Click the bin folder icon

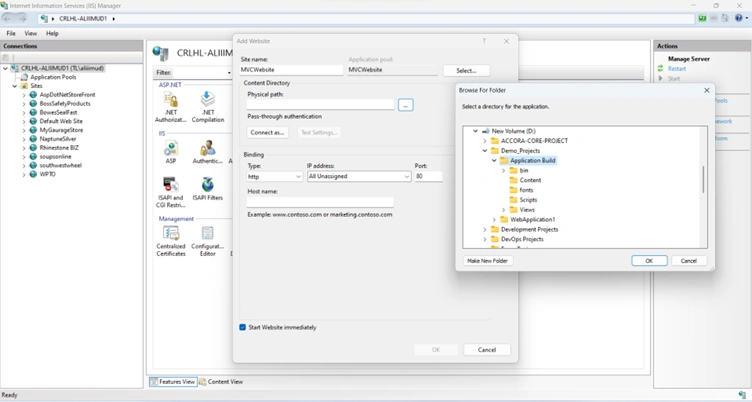(x=513, y=170)
